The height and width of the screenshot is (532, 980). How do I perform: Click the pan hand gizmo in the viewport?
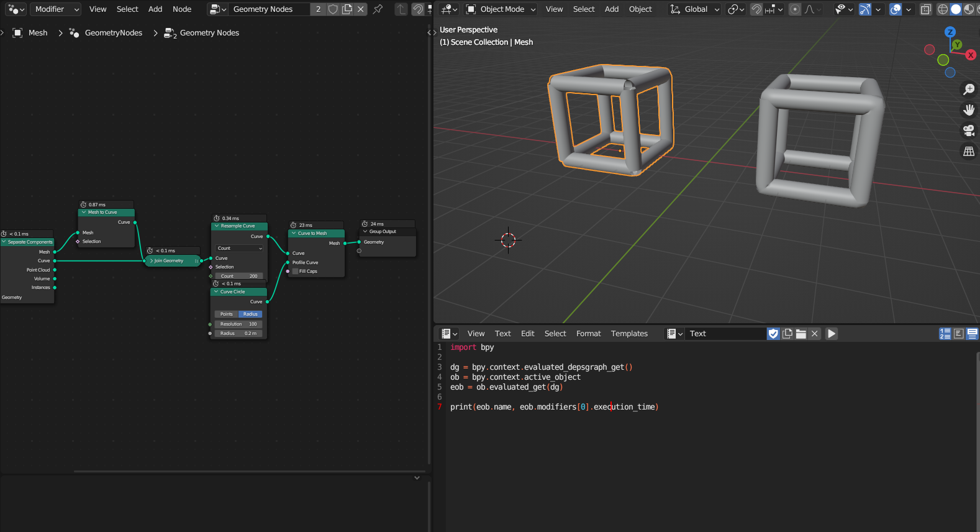tap(969, 111)
